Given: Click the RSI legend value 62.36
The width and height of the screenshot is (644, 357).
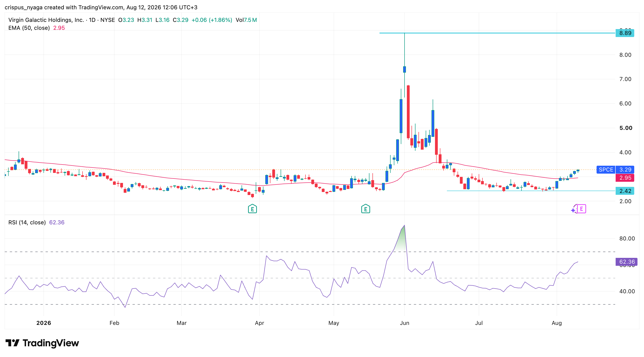Looking at the screenshot, I should [x=57, y=222].
